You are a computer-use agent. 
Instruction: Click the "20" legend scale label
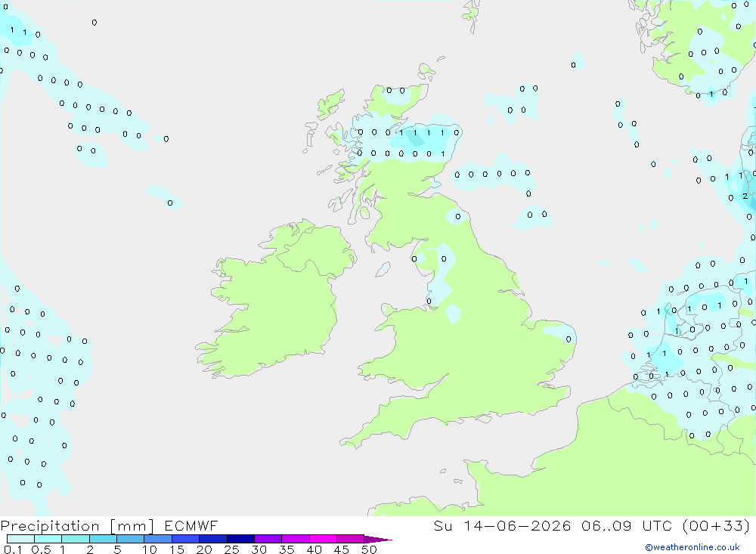204,549
